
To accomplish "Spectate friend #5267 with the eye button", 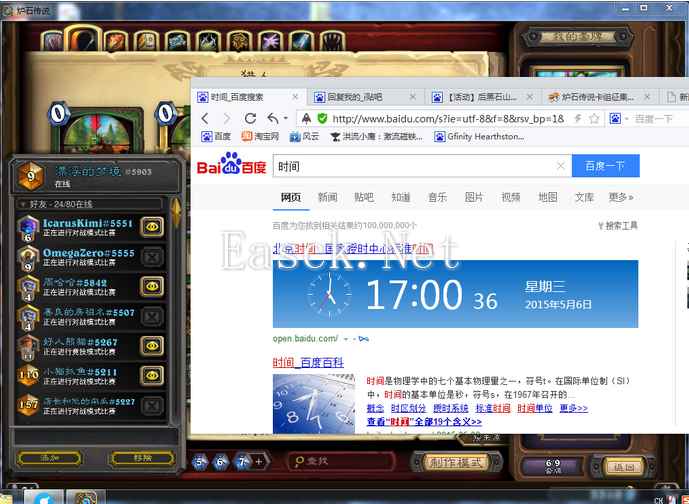I will point(152,346).
